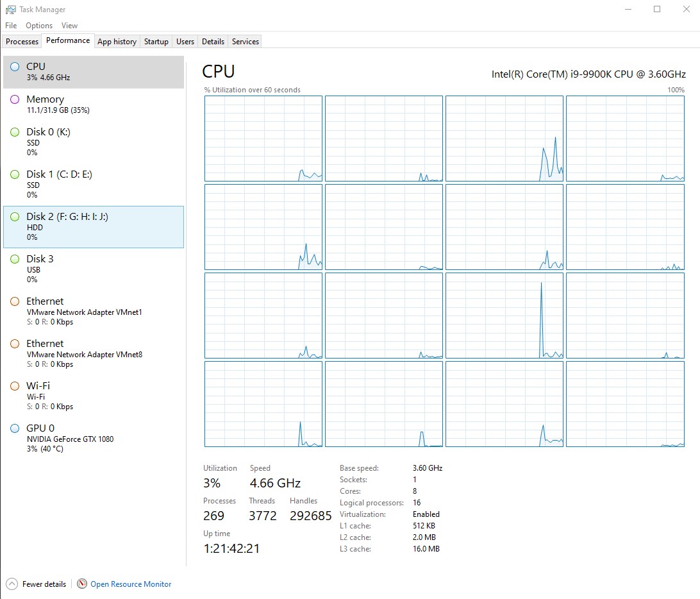This screenshot has width=700, height=599.
Task: Select the CPU circle icon in sidebar
Action: [x=15, y=67]
